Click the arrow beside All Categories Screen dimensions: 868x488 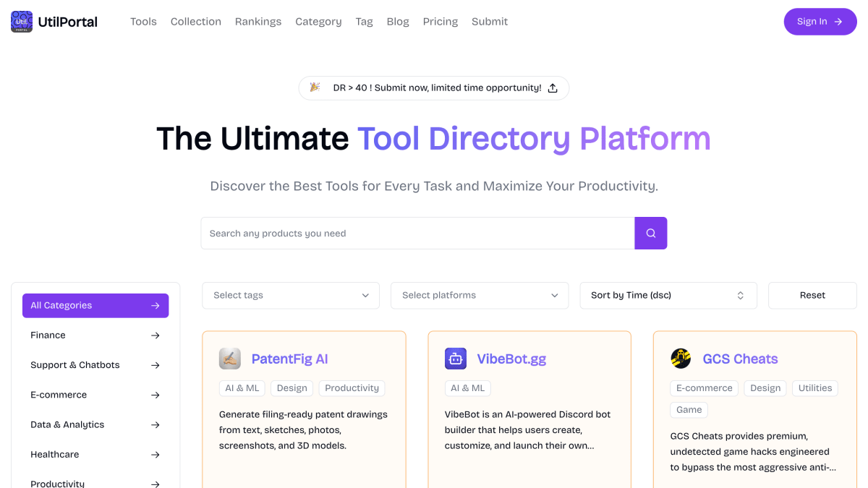pyautogui.click(x=156, y=306)
